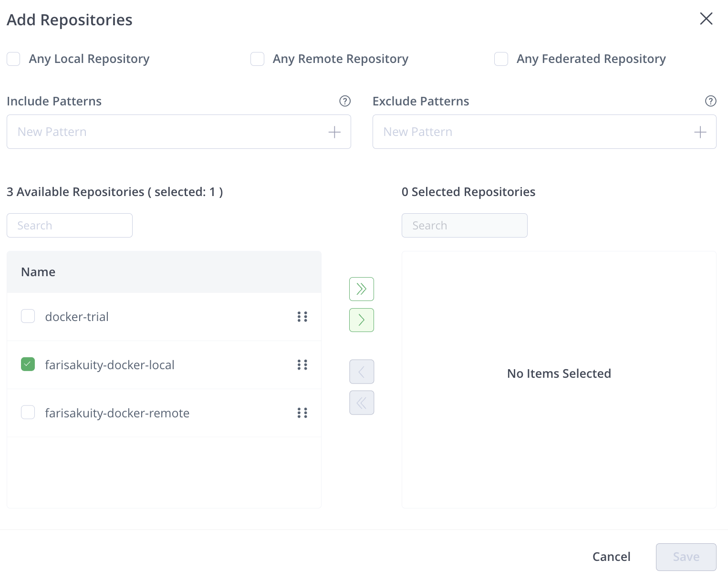Click the disabled Save button
Image resolution: width=728 pixels, height=580 pixels.
click(686, 557)
